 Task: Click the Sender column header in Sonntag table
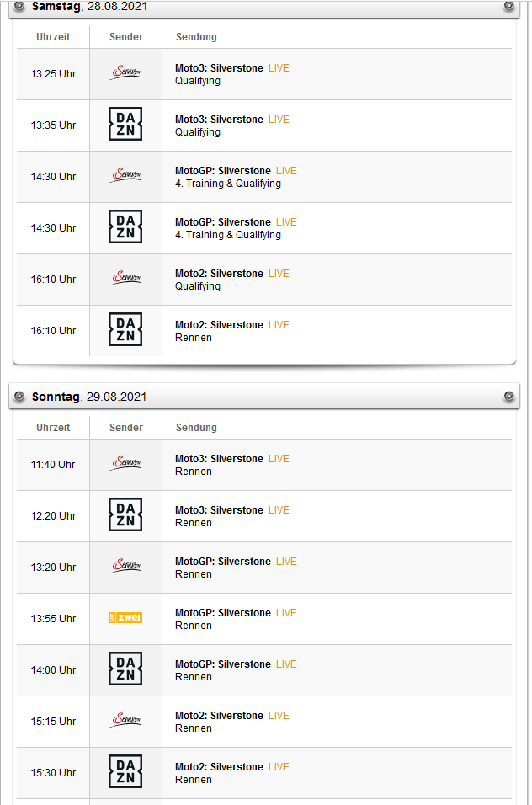(x=126, y=428)
